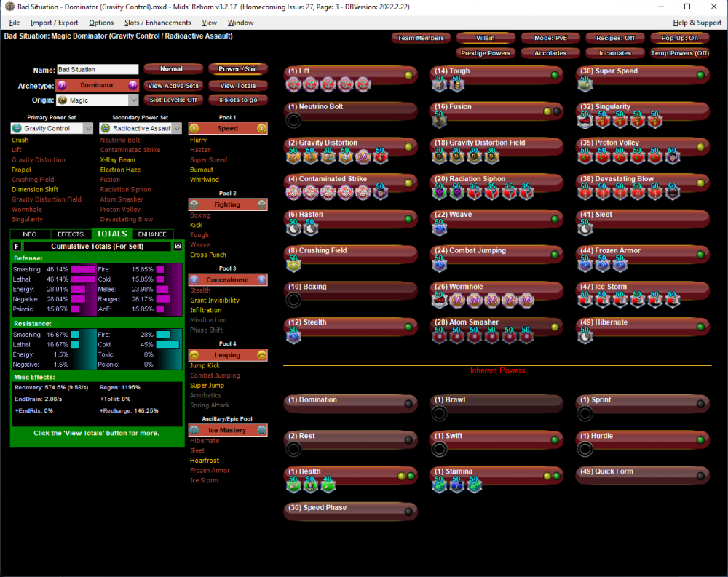
Task: Click the left arrow on Speed pool
Action: [194, 128]
